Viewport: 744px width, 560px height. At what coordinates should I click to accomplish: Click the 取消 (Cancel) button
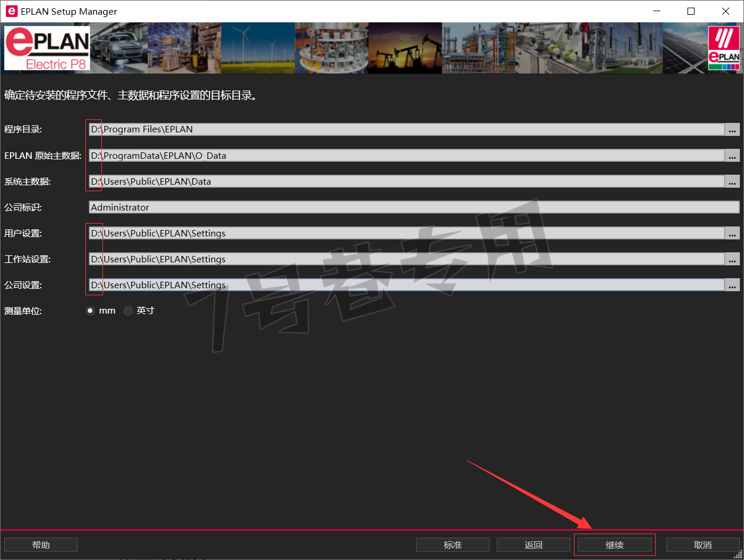click(x=703, y=545)
